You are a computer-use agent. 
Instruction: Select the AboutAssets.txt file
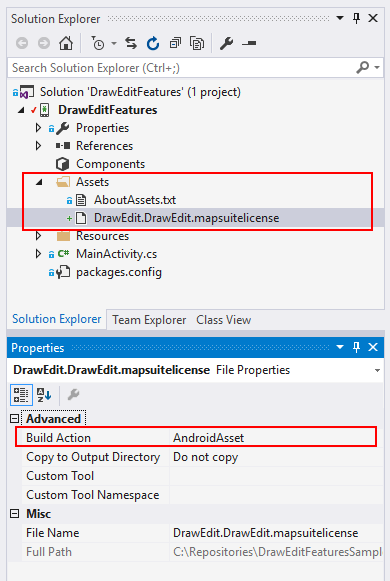135,200
